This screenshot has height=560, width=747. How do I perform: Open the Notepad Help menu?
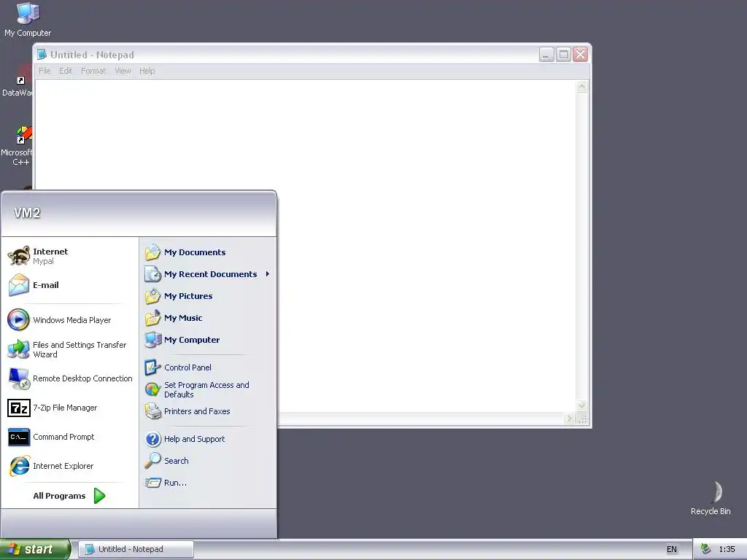(147, 71)
